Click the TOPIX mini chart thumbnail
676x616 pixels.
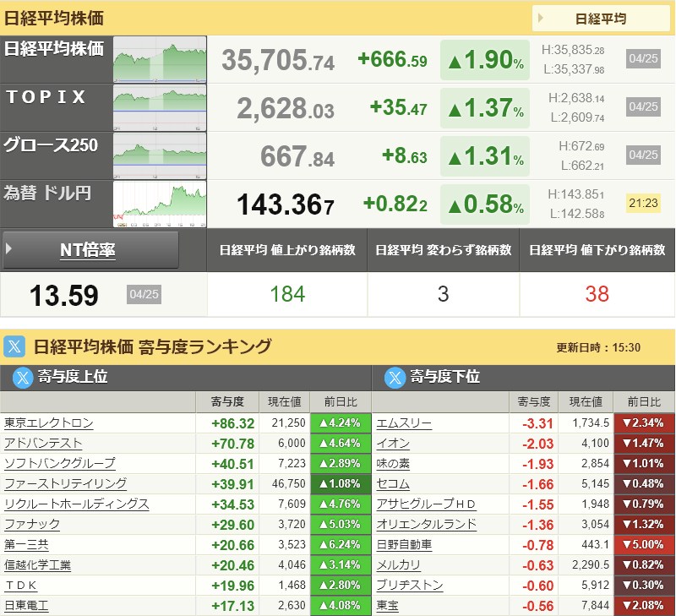[160, 108]
